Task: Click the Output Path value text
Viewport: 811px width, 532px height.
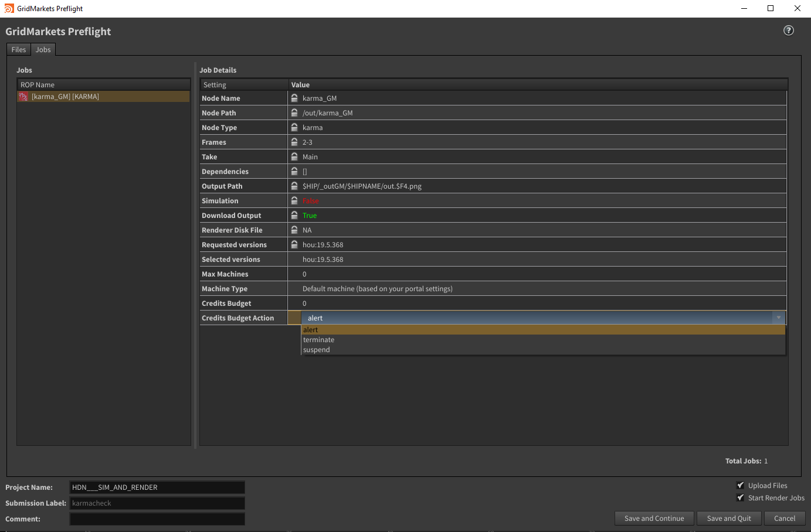Action: [362, 186]
